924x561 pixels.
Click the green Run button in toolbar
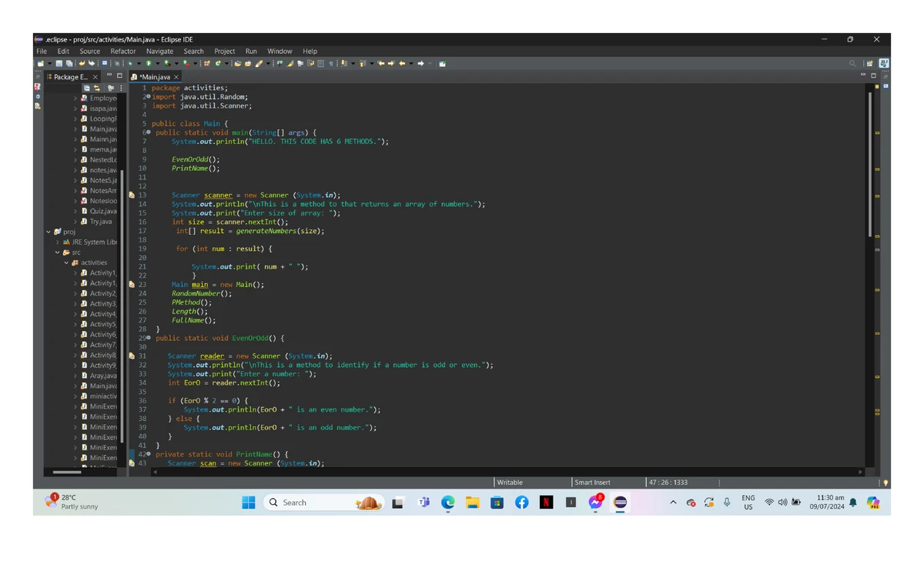(148, 63)
